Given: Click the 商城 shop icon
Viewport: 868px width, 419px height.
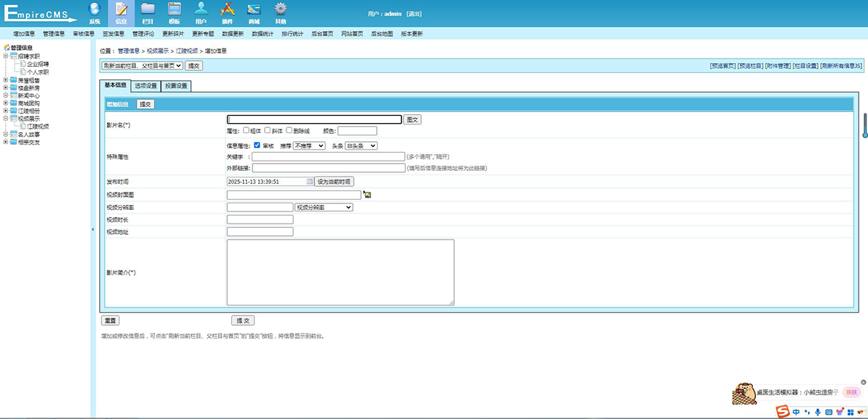Looking at the screenshot, I should pyautogui.click(x=253, y=9).
